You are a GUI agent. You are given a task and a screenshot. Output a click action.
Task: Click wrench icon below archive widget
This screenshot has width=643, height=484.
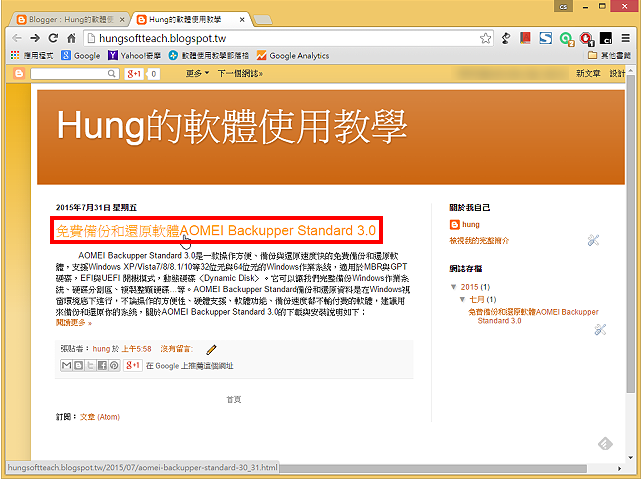tap(600, 329)
